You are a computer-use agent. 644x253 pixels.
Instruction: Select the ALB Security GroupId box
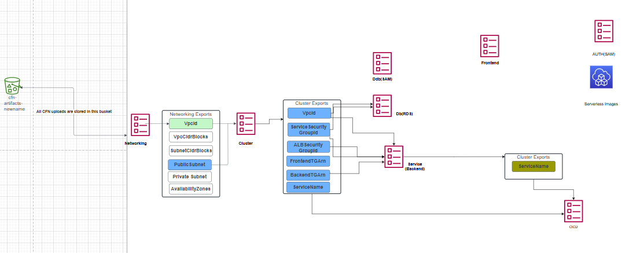click(x=308, y=147)
